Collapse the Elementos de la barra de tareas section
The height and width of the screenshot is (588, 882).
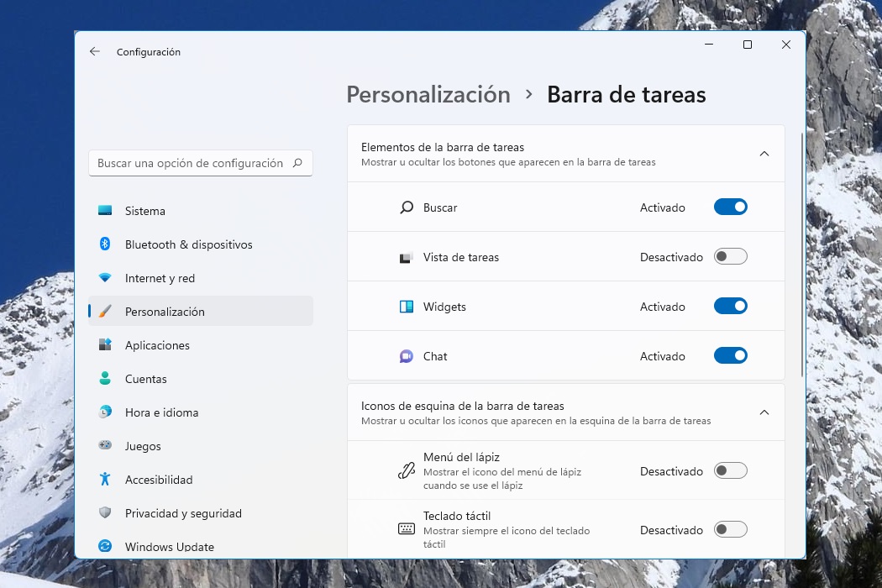[764, 154]
